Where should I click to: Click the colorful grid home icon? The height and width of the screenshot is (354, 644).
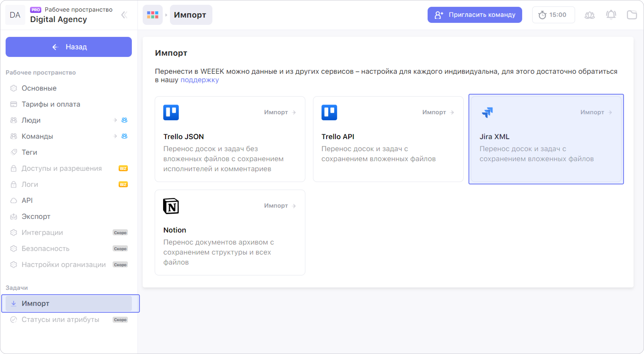153,15
